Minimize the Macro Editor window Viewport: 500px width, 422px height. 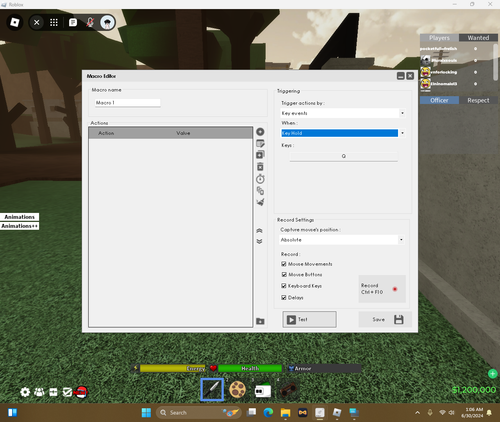point(401,76)
